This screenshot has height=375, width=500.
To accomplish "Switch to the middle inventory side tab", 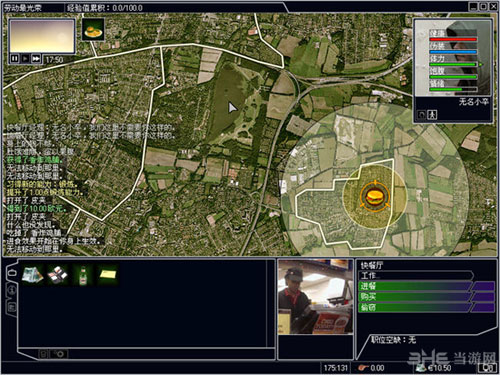I will (x=12, y=289).
